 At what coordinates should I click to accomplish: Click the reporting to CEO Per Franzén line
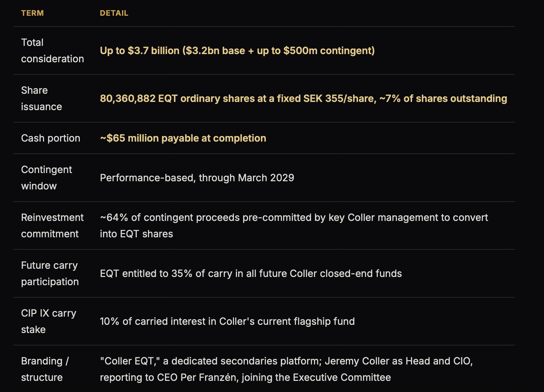[x=245, y=377]
